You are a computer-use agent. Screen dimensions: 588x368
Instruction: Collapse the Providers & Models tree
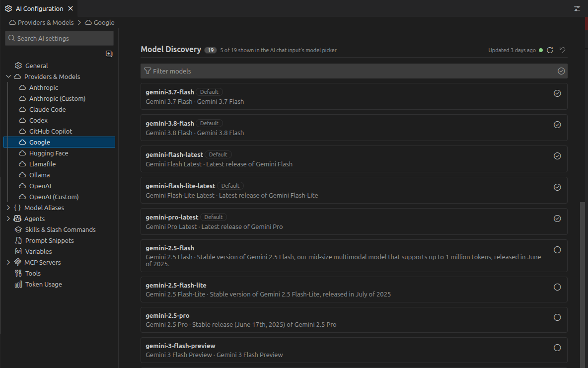click(x=8, y=76)
